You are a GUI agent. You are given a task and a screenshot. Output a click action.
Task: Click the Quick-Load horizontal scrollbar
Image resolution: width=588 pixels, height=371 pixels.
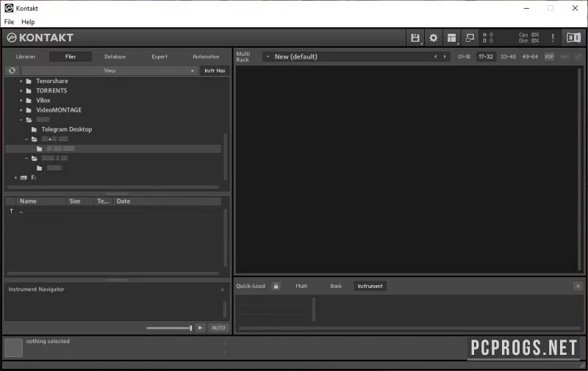(x=409, y=328)
